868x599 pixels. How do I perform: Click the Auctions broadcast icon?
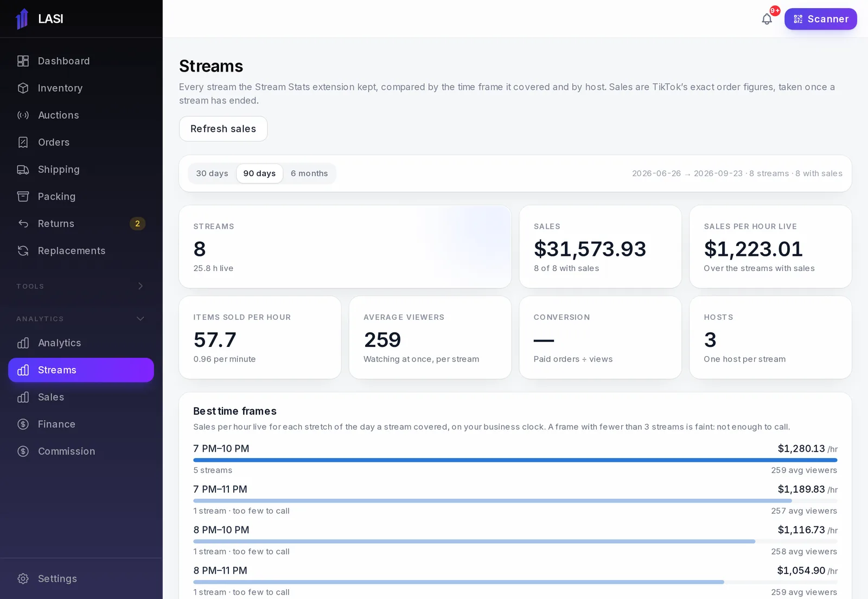point(23,115)
